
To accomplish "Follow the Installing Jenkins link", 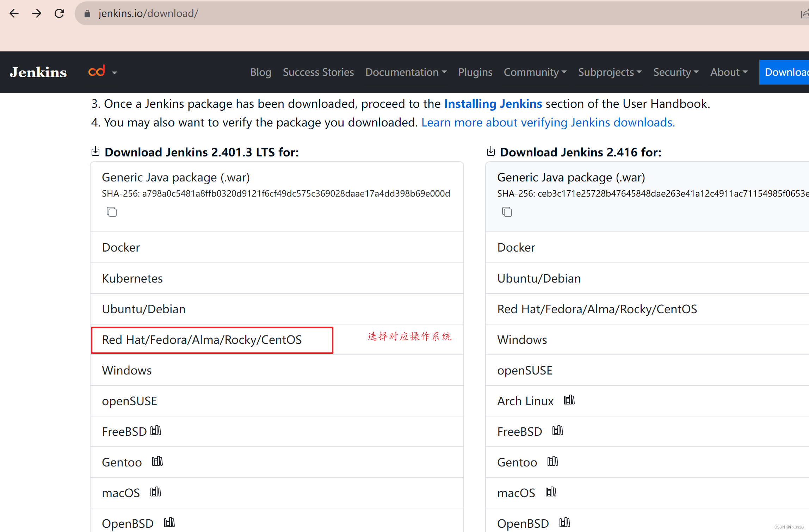I will pyautogui.click(x=493, y=104).
